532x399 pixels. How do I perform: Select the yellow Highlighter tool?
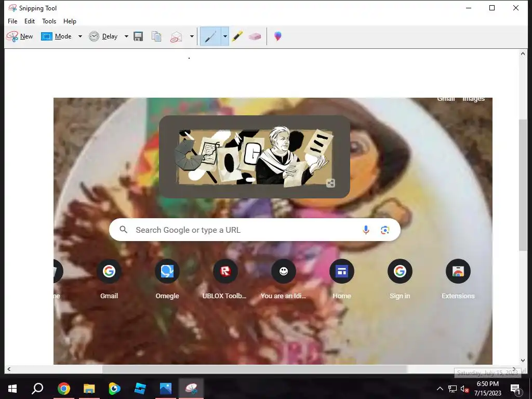point(237,36)
